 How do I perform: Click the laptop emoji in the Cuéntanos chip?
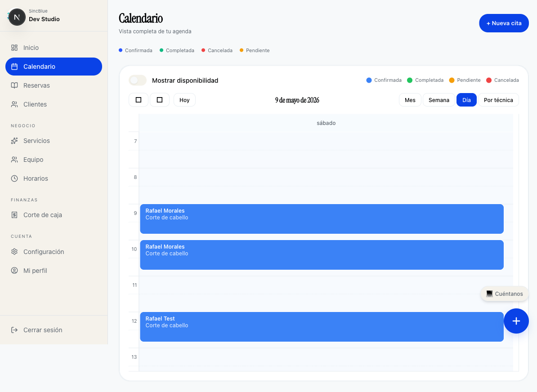[489, 294]
